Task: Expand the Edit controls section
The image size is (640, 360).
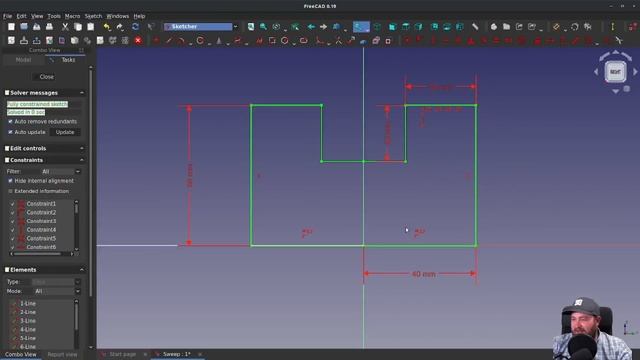Action: [82, 149]
